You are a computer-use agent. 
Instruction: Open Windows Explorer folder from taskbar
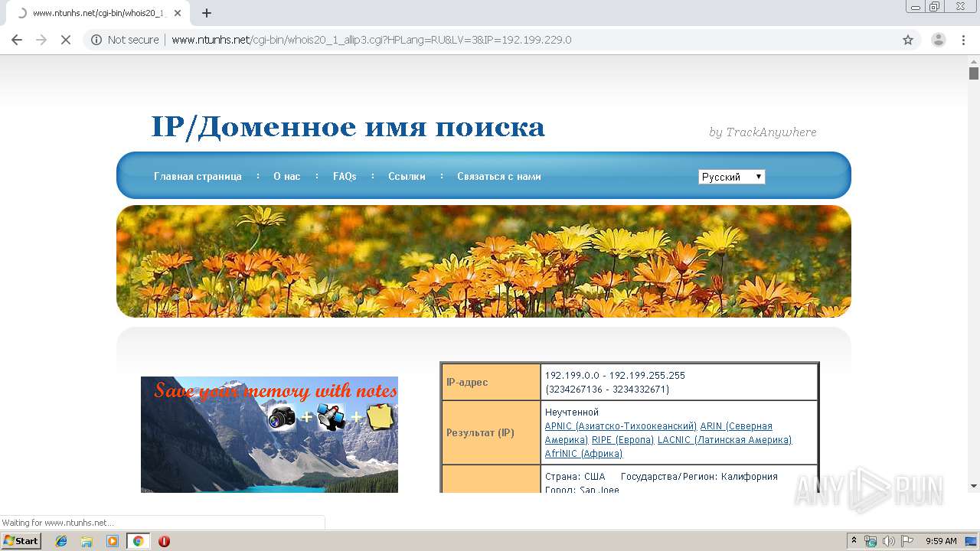pos(87,541)
